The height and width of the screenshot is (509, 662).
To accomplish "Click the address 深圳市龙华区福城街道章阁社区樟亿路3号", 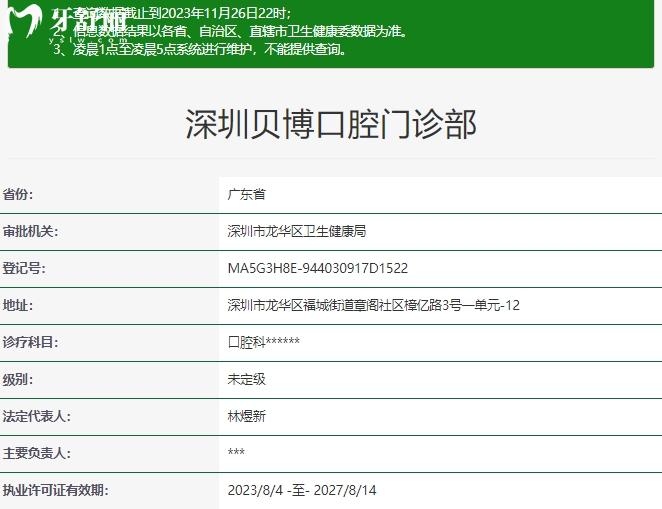I will [x=345, y=305].
